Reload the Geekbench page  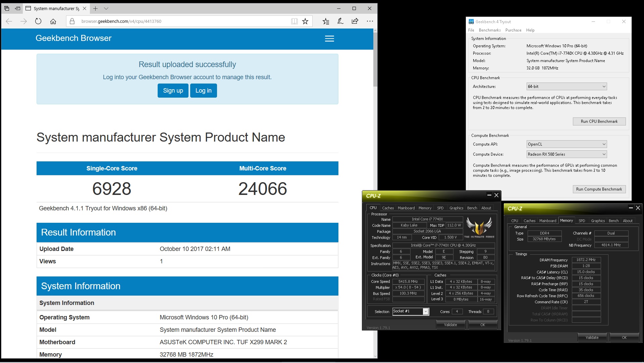[x=38, y=21]
